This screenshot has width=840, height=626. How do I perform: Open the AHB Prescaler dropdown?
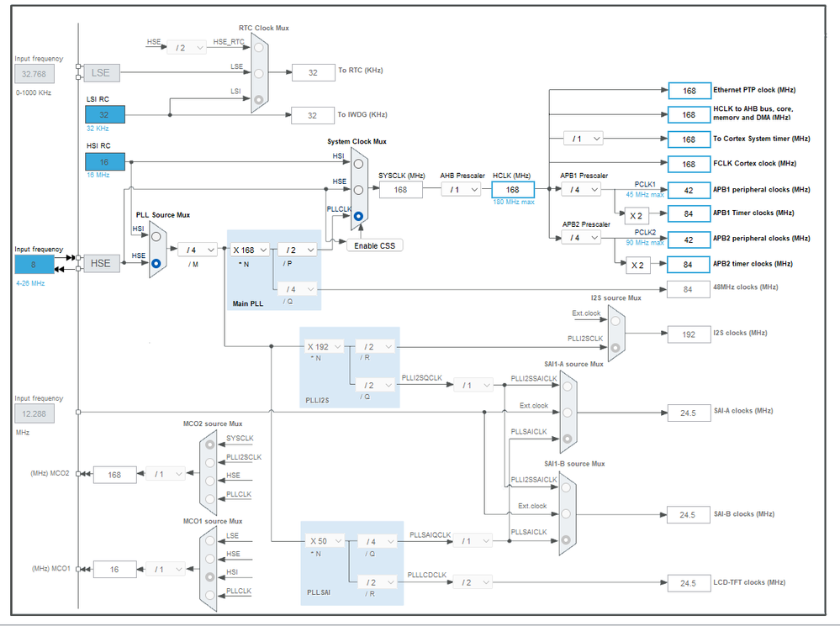pyautogui.click(x=462, y=190)
